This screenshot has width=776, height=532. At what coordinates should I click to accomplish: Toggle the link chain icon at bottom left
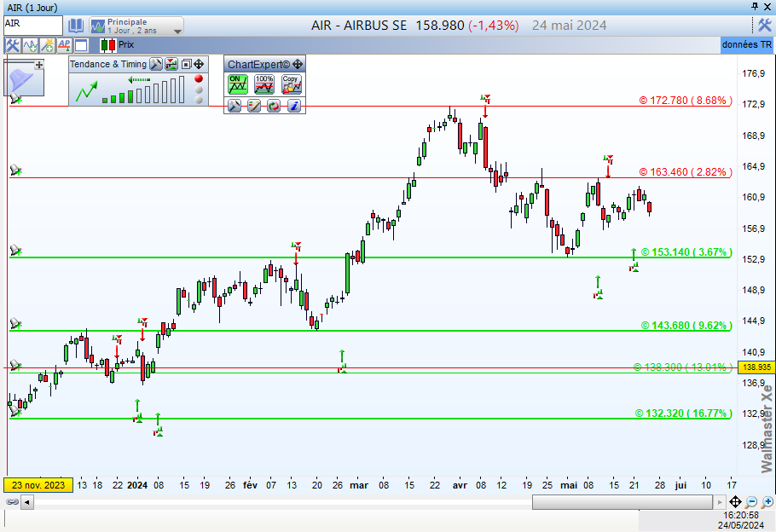coord(12,502)
